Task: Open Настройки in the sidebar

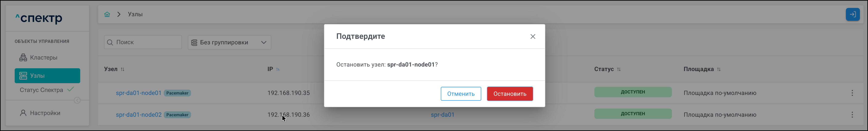Action: coord(45,113)
